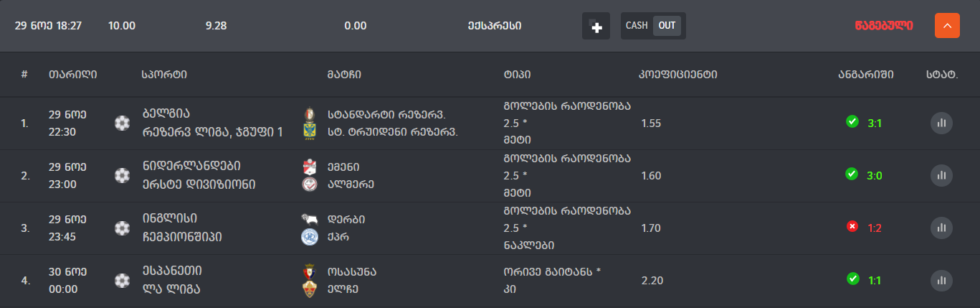The height and width of the screenshot is (308, 980).
Task: Open statistics for the Emmen vs Almere match
Action: pos(941,175)
